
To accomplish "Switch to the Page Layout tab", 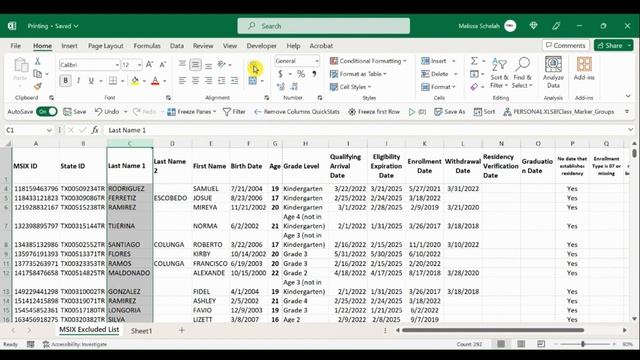I will [106, 46].
